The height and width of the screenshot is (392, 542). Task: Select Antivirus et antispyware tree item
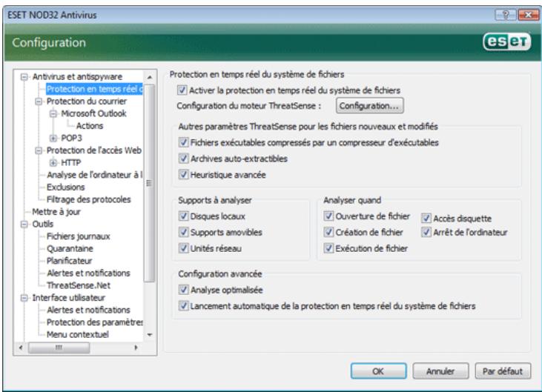click(77, 76)
